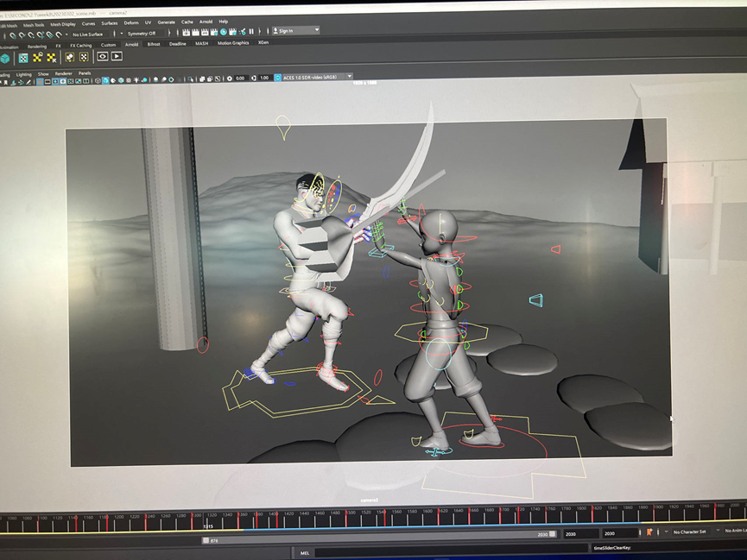This screenshot has height=560, width=747.
Task: Open the No Character Set dropdown
Action: (x=689, y=532)
